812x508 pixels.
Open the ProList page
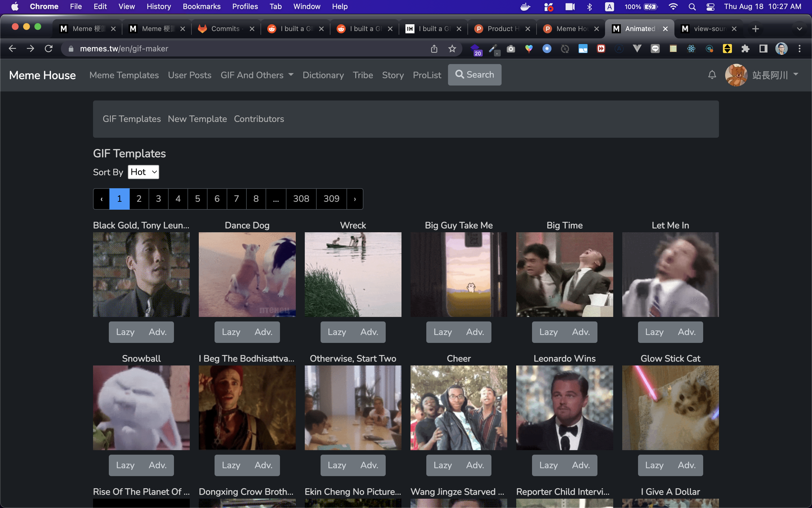point(427,75)
